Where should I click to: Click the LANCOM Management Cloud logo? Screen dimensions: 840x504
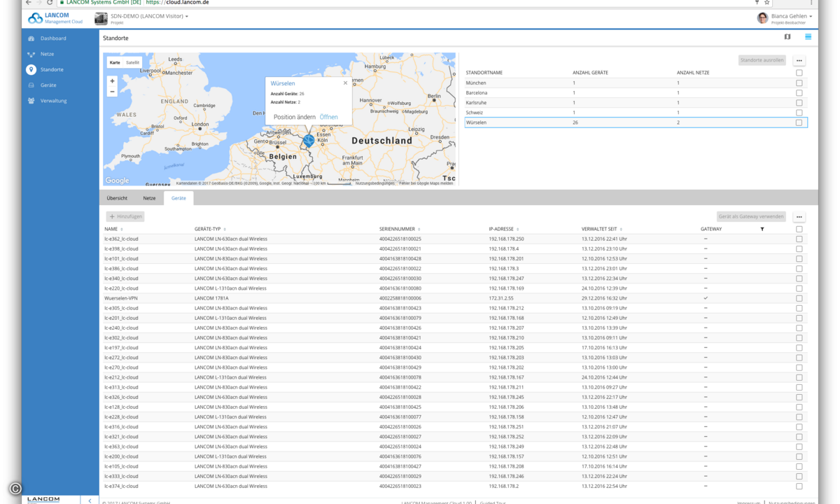click(55, 18)
